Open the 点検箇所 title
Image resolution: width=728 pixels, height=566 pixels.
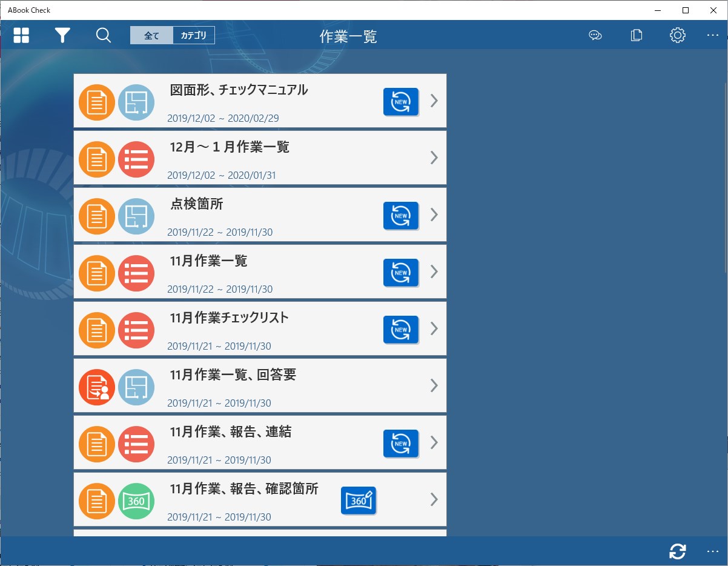[197, 204]
